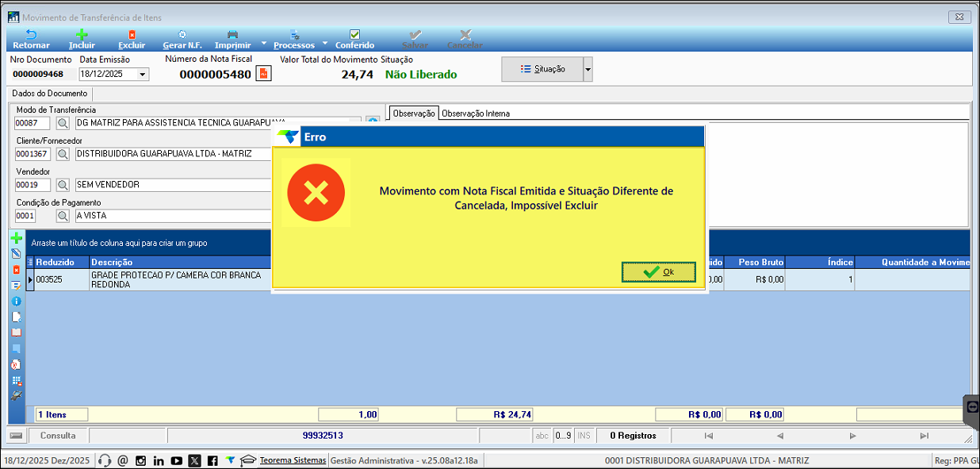Screen dimensions: 980x469
Task: Switch to the Observação Interna tab
Action: pyautogui.click(x=475, y=113)
